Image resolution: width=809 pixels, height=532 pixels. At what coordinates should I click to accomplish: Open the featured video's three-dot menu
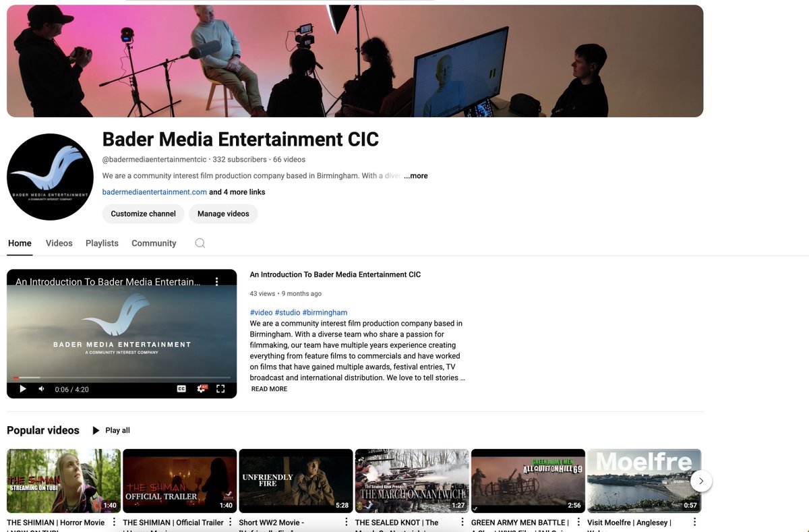[x=217, y=282]
